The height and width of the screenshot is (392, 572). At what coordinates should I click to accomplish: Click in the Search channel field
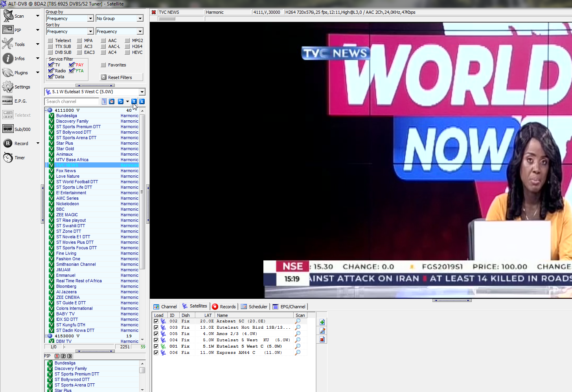(72, 101)
